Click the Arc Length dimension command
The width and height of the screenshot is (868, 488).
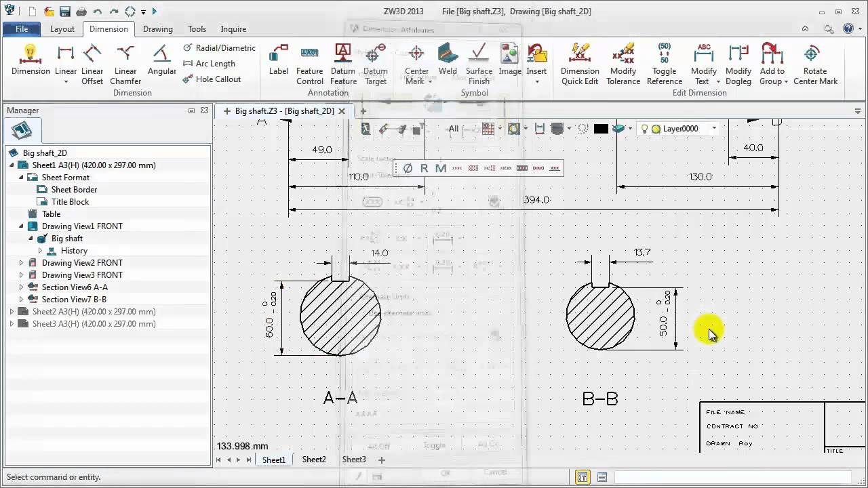[209, 64]
